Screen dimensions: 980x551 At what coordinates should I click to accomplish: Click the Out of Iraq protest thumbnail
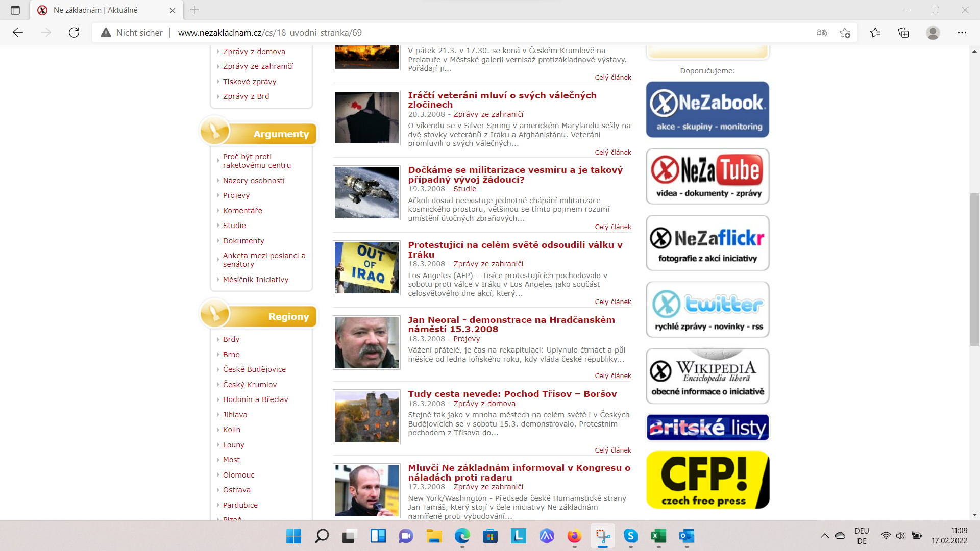coord(366,268)
